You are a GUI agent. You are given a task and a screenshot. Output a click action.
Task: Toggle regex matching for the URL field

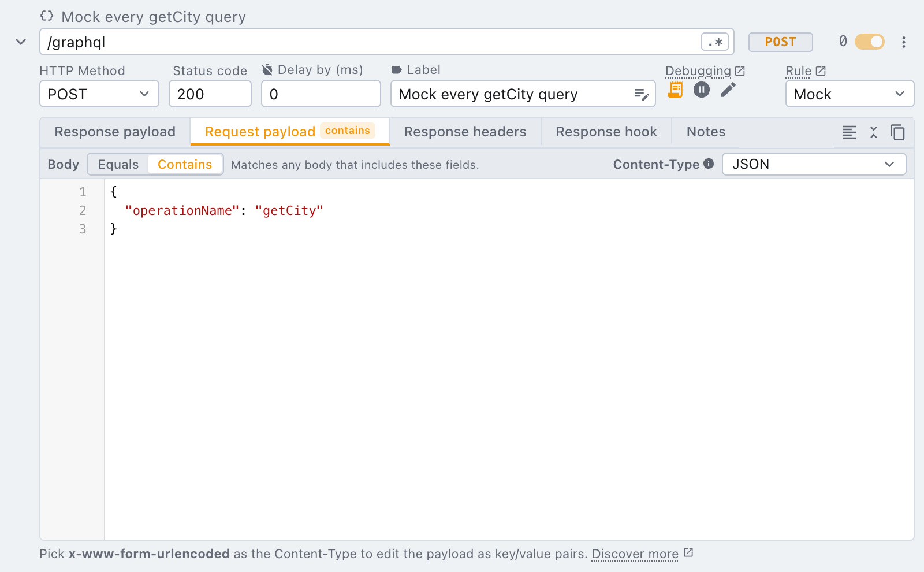tap(715, 42)
